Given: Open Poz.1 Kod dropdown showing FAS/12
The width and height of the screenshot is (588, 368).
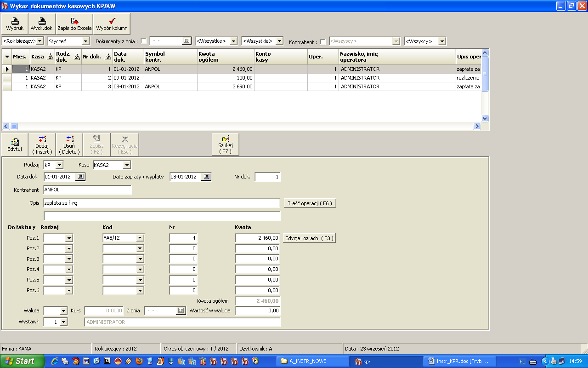Looking at the screenshot, I should tap(141, 238).
